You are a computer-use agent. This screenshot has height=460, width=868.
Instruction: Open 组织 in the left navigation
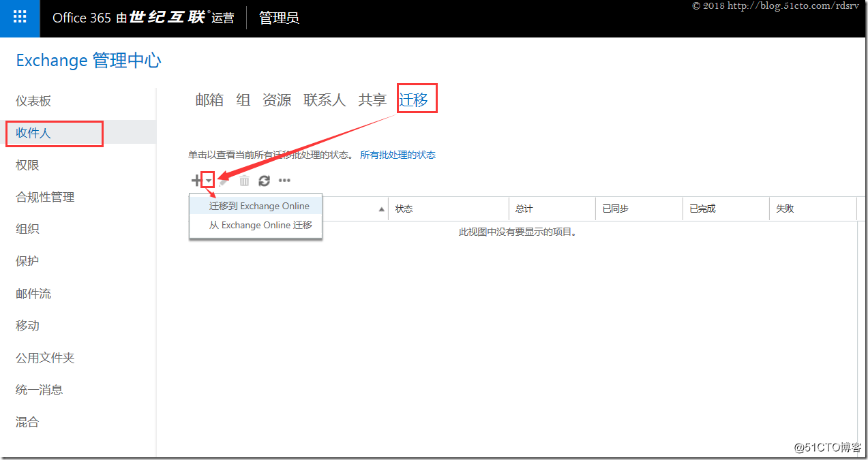point(27,229)
